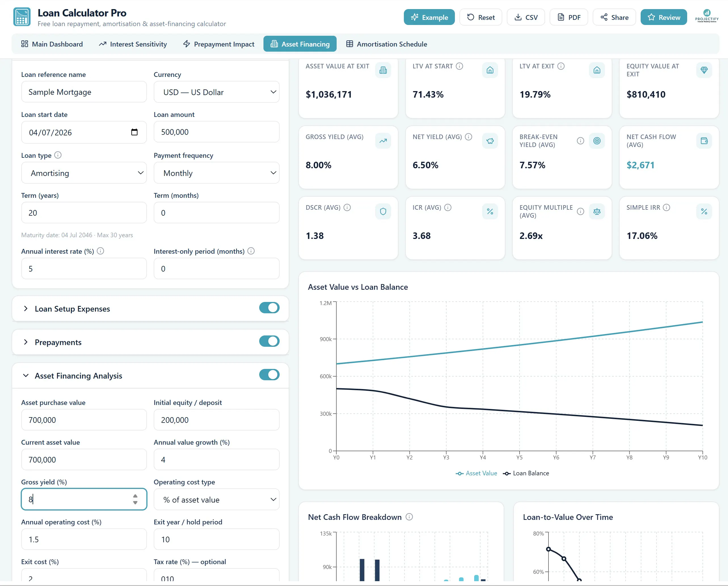
Task: Click the Example button
Action: (429, 17)
